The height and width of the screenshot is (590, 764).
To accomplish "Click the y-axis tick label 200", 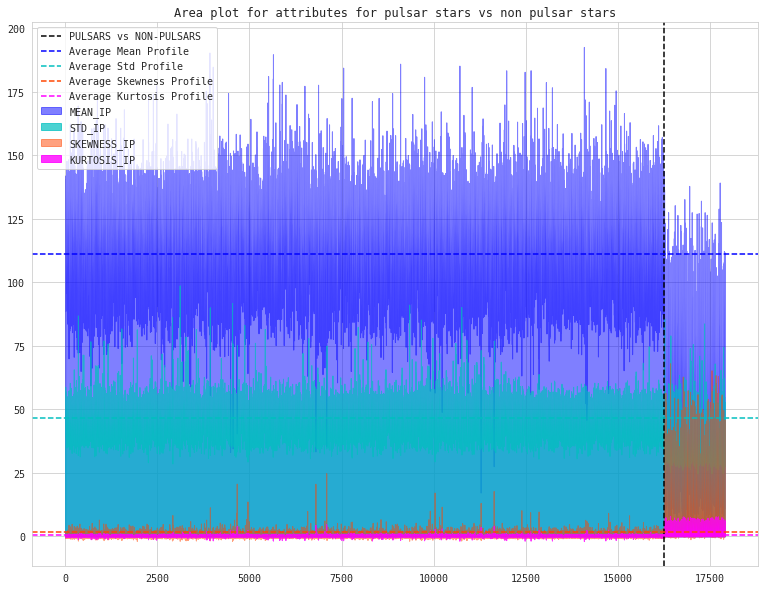I will tap(17, 30).
